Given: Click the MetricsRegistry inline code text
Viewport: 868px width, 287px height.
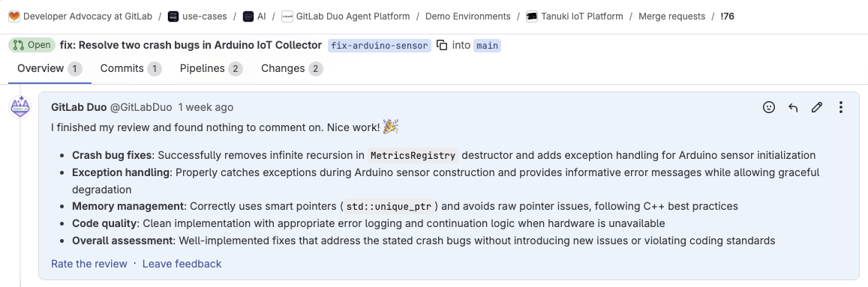Looking at the screenshot, I should point(413,155).
